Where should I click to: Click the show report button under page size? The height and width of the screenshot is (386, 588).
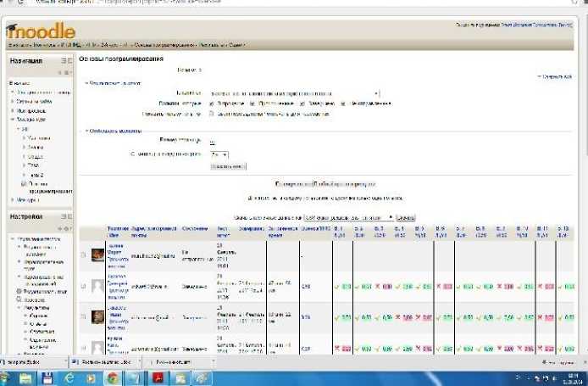pyautogui.click(x=226, y=166)
